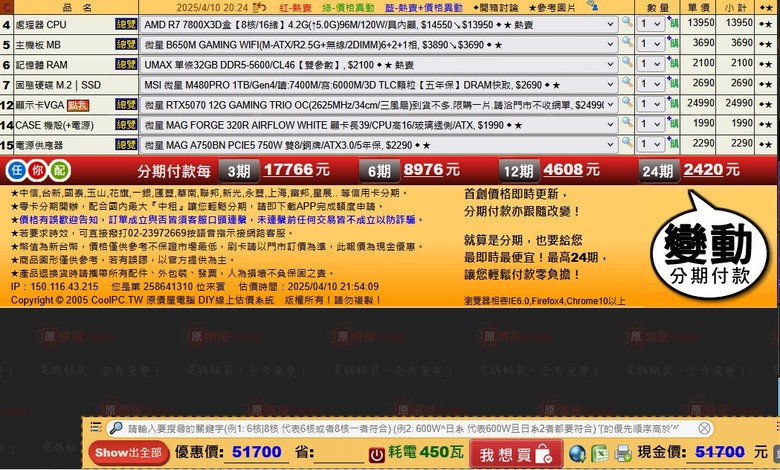Click the ◆★ marks in the CPU row
780x470 pixels.
pyautogui.click(x=766, y=24)
